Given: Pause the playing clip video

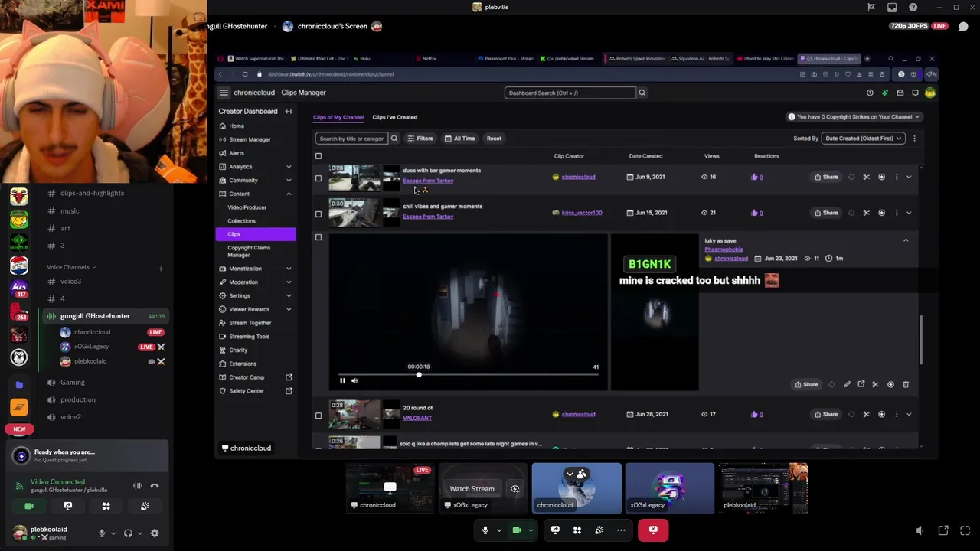Looking at the screenshot, I should point(342,380).
